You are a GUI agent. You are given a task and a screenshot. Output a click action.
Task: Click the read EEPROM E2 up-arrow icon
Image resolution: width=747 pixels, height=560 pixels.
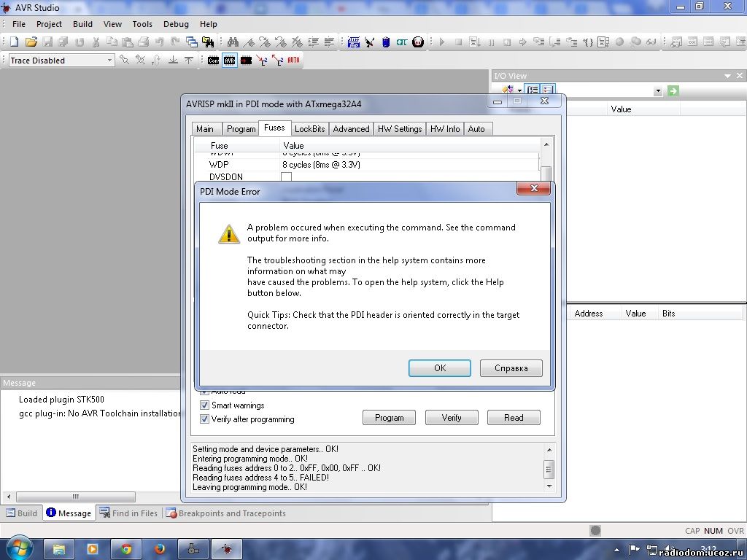point(277,60)
